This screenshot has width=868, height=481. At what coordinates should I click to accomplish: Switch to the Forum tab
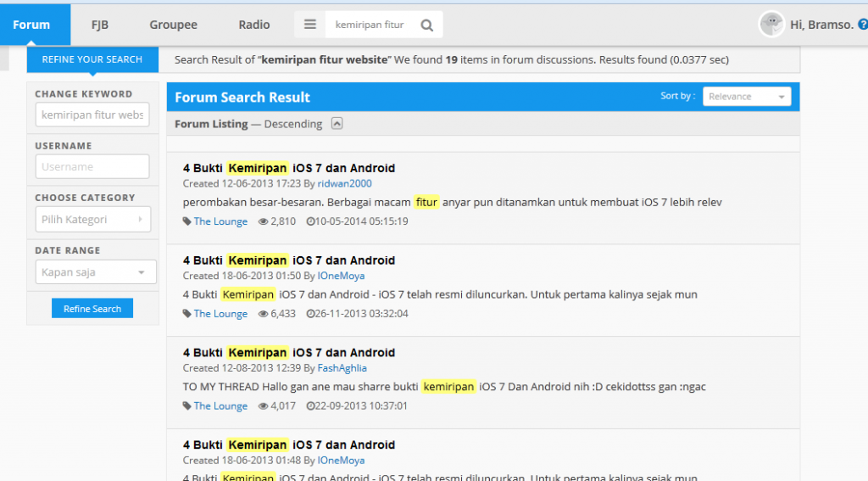click(x=31, y=25)
